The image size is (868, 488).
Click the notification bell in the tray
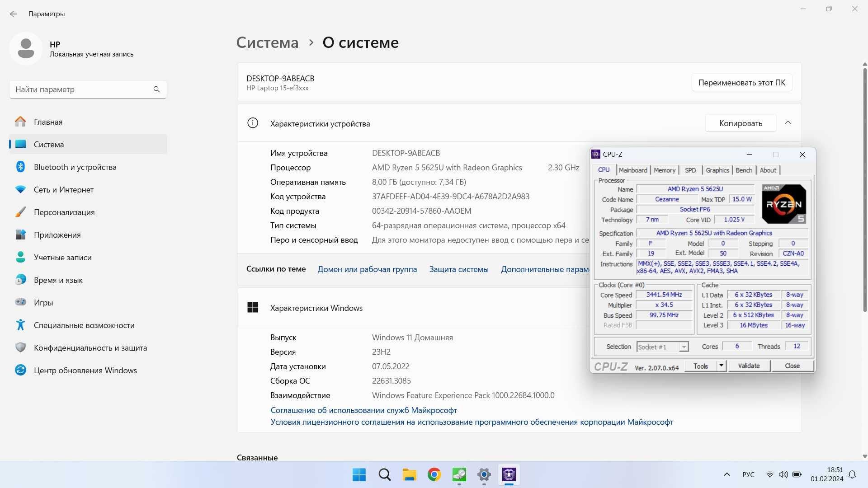[852, 474]
